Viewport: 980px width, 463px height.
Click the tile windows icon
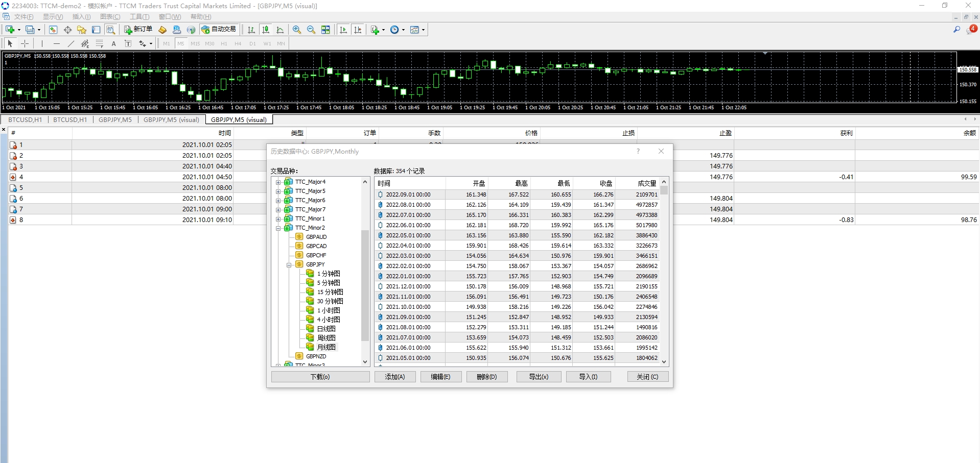click(x=325, y=30)
